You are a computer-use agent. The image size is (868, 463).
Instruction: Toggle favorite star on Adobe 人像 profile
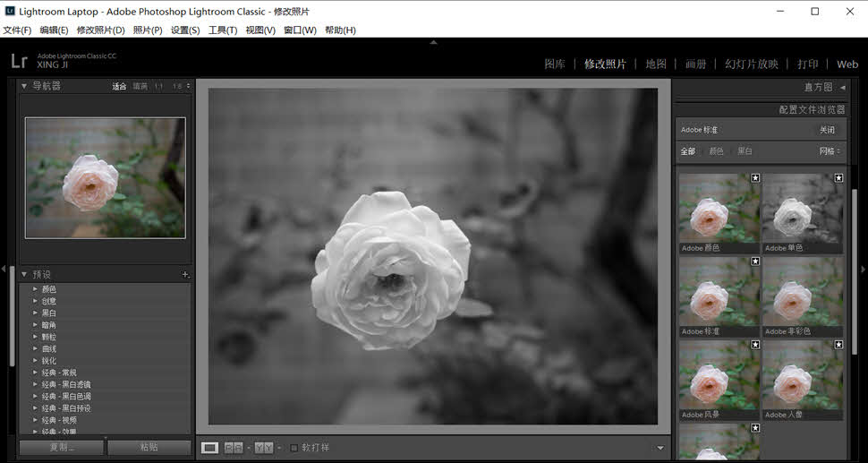click(838, 345)
